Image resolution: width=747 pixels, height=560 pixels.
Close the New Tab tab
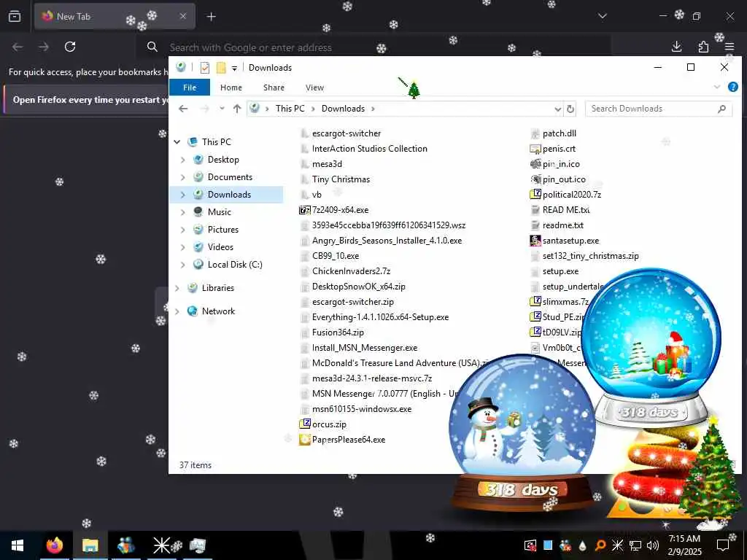(183, 16)
